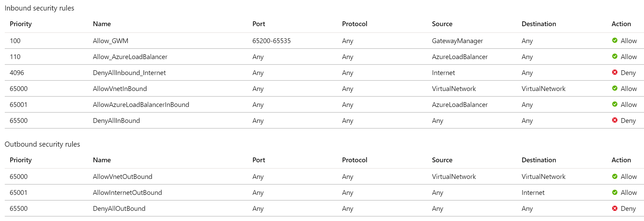Open the DenyAllInbound_Internet rule
Image resolution: width=644 pixels, height=221 pixels.
(129, 73)
